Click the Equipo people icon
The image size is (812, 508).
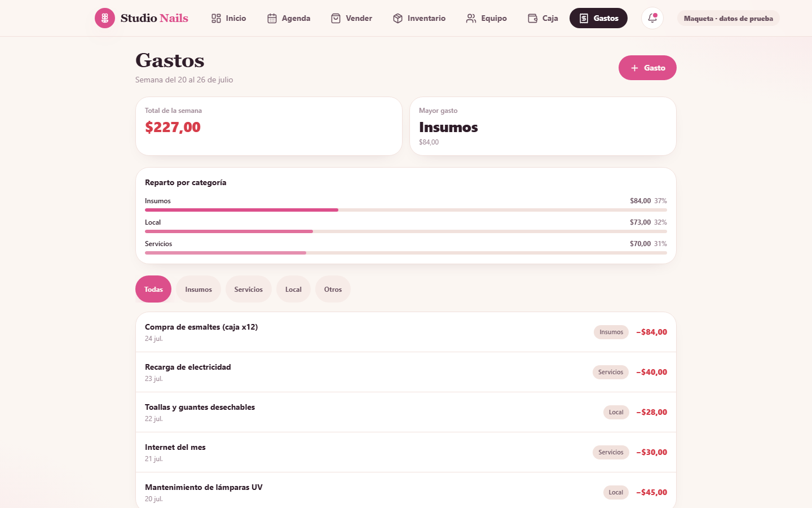[471, 19]
